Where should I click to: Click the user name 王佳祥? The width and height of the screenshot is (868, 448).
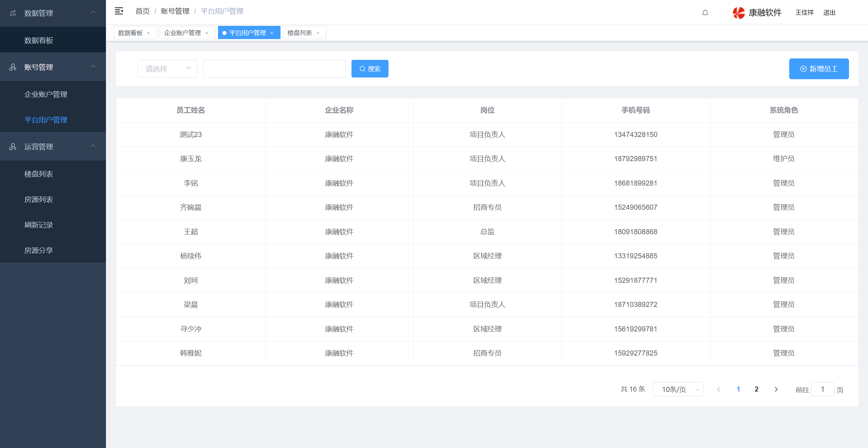pos(804,13)
